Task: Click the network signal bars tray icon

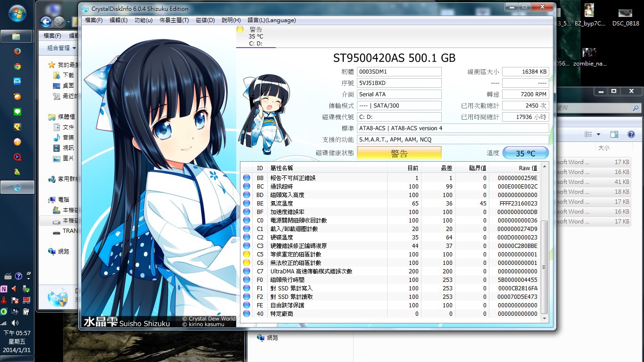Action: [x=4, y=323]
